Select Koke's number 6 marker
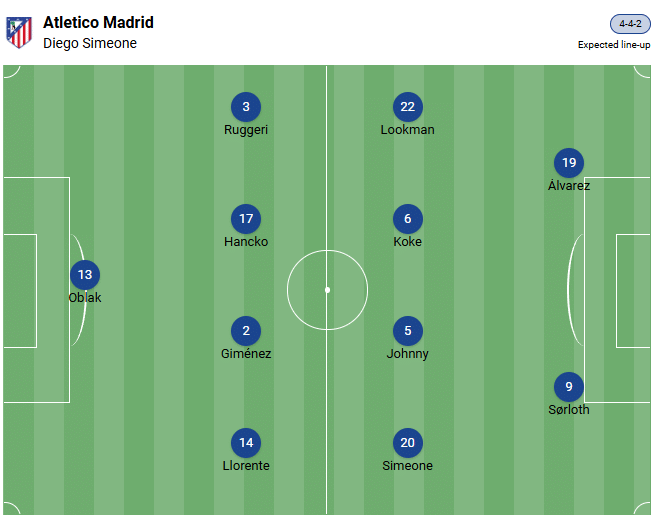The height and width of the screenshot is (518, 654). coord(407,219)
